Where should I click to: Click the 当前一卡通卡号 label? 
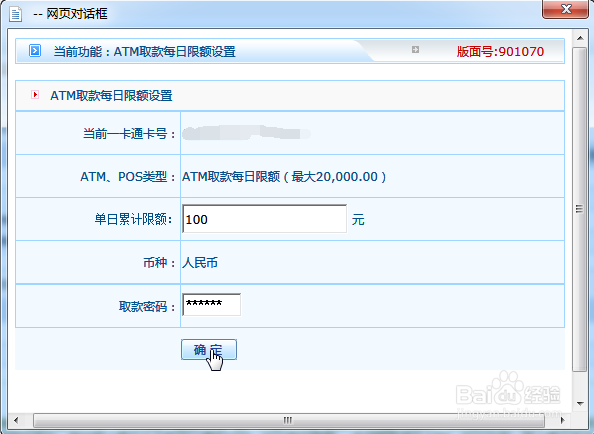coord(129,134)
